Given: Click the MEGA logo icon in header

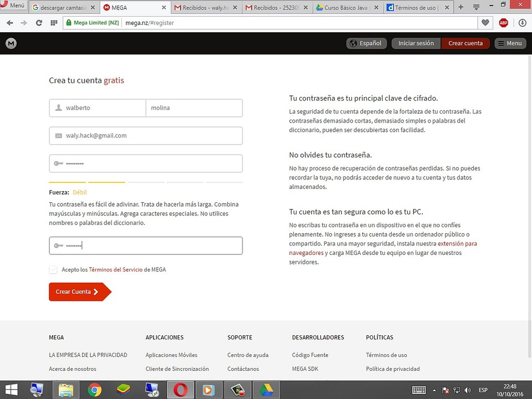Looking at the screenshot, I should pyautogui.click(x=11, y=43).
